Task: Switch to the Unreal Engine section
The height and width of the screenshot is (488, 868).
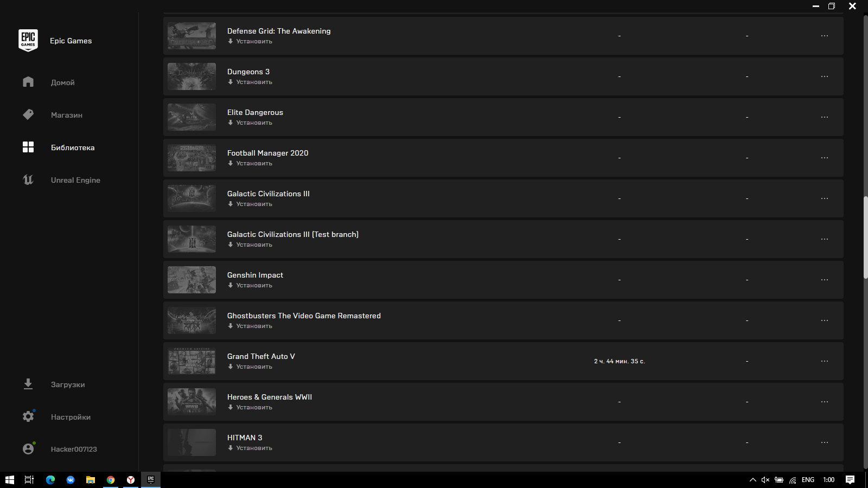Action: click(75, 180)
